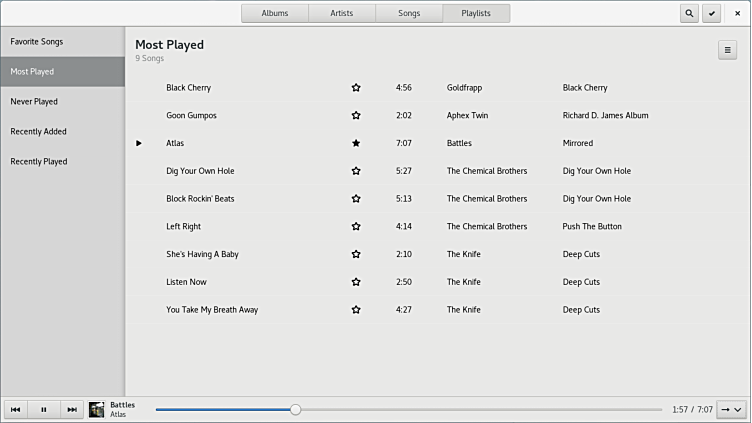Open the Most Played playlist menu button
The width and height of the screenshot is (752, 423).
(x=727, y=51)
